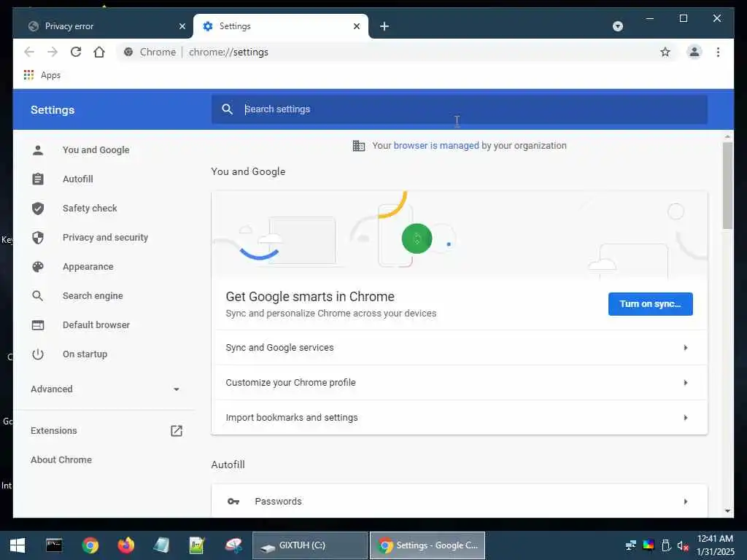This screenshot has width=747, height=560.
Task: Click the forward navigation arrow
Action: pos(53,52)
